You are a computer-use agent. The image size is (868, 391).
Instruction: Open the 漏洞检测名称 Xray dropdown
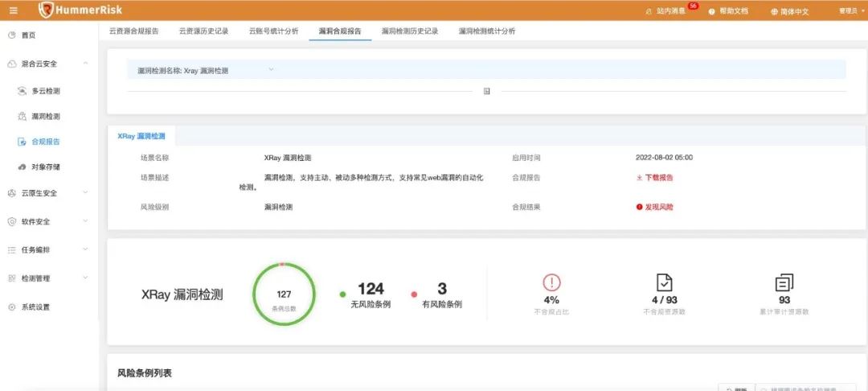coord(206,70)
